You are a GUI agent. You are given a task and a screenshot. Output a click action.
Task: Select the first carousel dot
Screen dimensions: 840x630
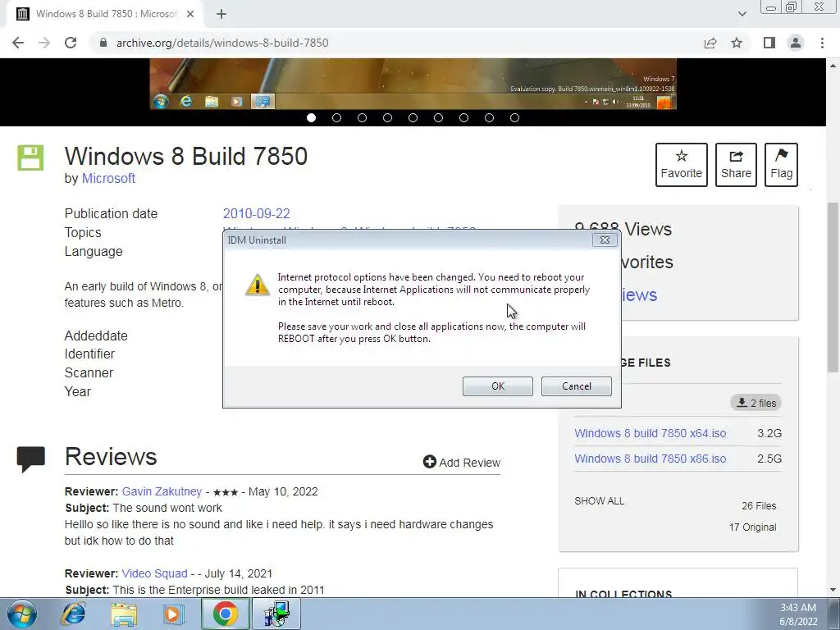point(311,118)
